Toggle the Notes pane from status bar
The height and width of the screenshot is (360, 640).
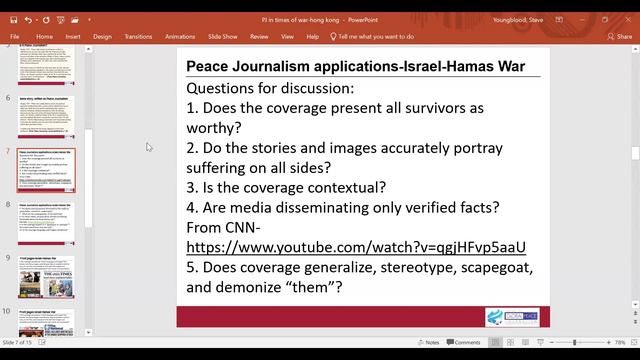pyautogui.click(x=429, y=342)
